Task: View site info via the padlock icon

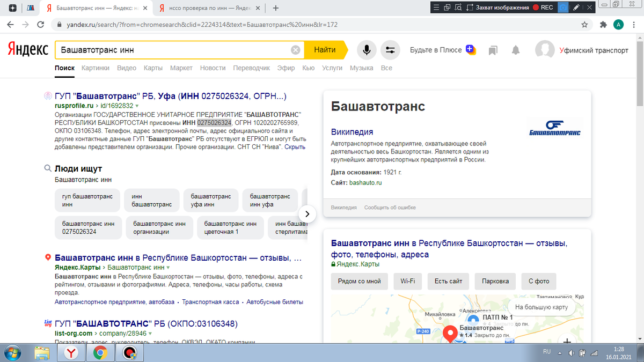Action: (x=59, y=25)
